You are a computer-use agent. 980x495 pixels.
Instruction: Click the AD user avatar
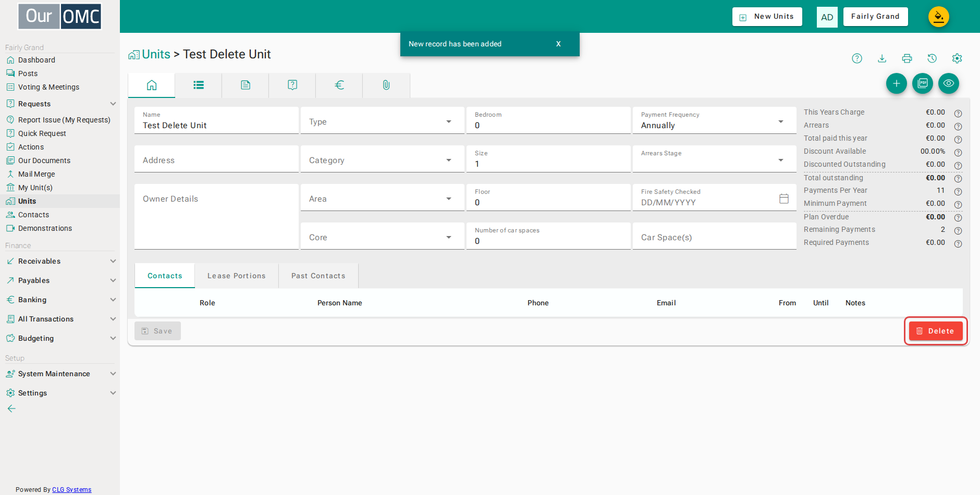pyautogui.click(x=827, y=17)
